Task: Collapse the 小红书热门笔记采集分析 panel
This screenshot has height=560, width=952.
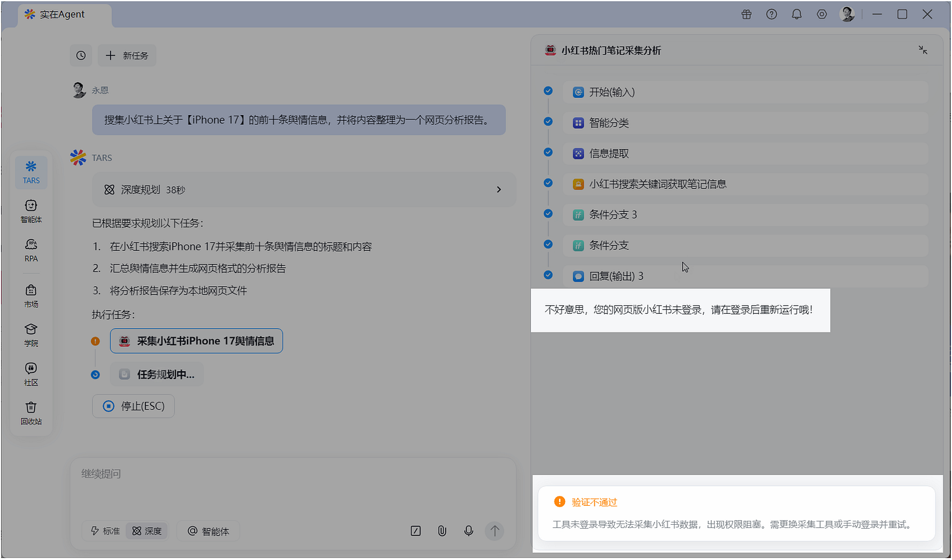Action: point(923,50)
